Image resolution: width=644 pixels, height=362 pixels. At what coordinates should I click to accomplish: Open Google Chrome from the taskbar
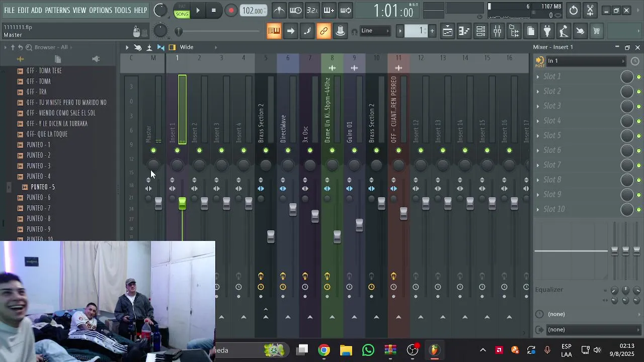coord(324,350)
